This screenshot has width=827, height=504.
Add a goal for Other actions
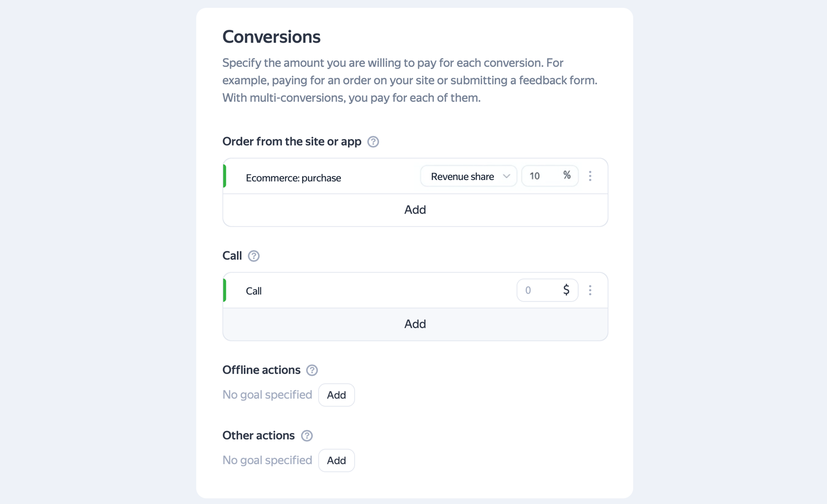coord(336,461)
